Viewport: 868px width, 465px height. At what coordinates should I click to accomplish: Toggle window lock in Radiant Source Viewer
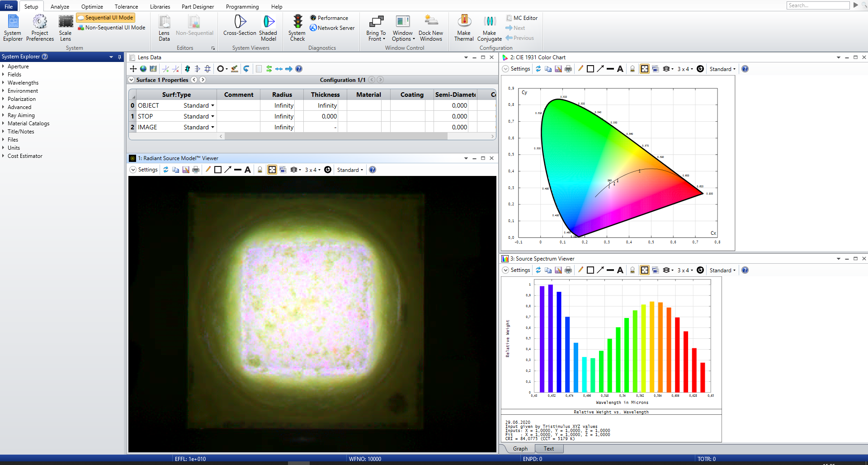[x=260, y=170]
